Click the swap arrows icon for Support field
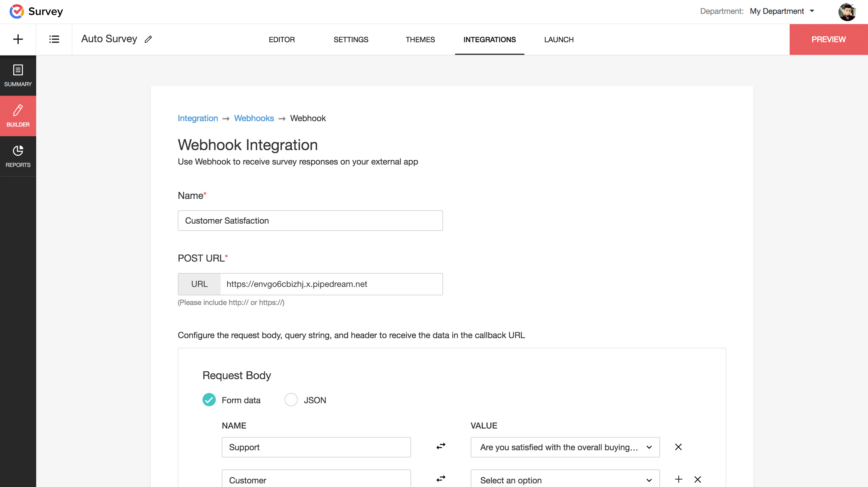868x487 pixels. point(441,446)
